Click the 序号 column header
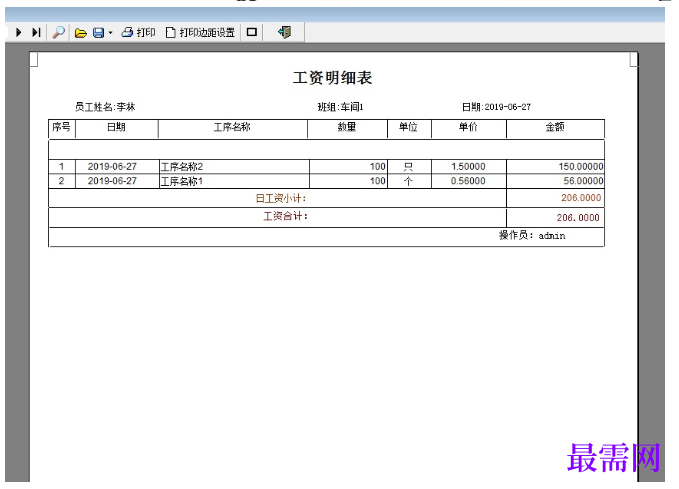Viewport: 679px width, 489px height. point(61,127)
